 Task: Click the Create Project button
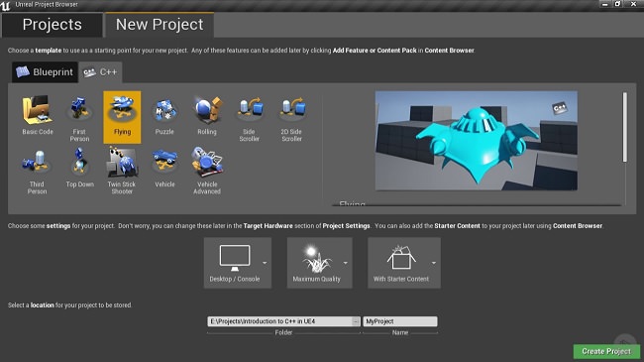click(606, 351)
